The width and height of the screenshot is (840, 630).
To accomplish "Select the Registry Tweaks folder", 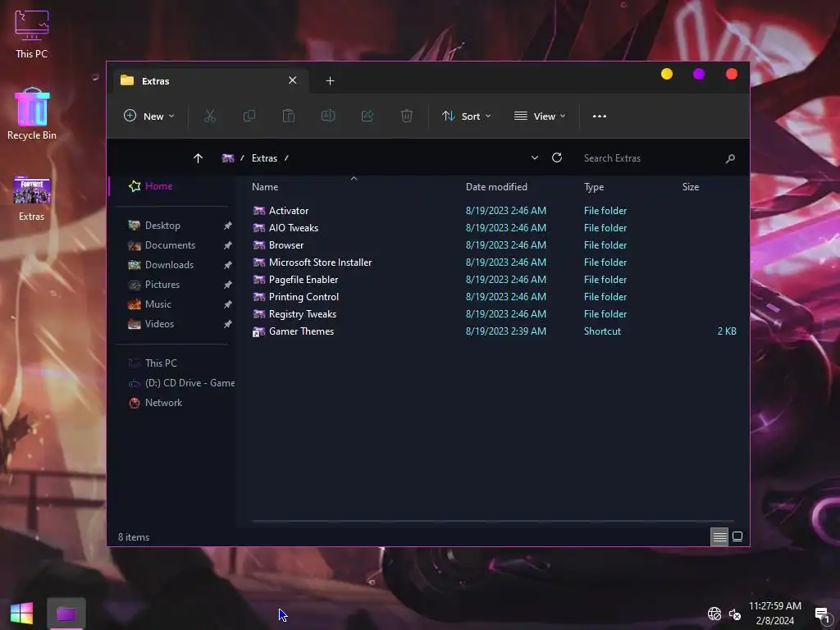I will 302,314.
